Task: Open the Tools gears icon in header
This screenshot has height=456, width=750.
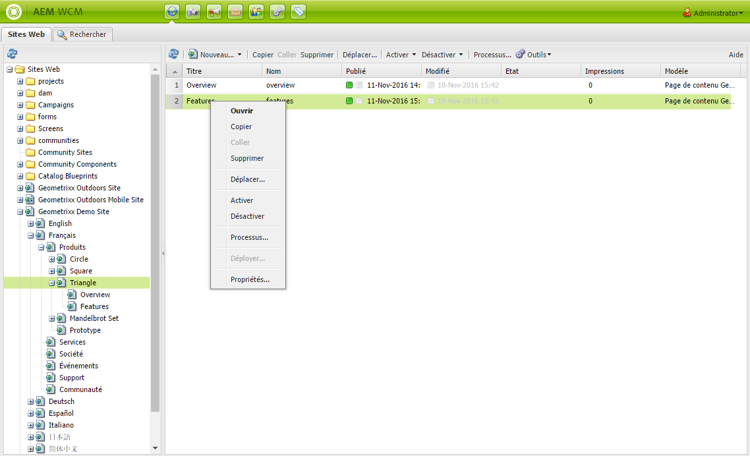Action: click(x=277, y=11)
